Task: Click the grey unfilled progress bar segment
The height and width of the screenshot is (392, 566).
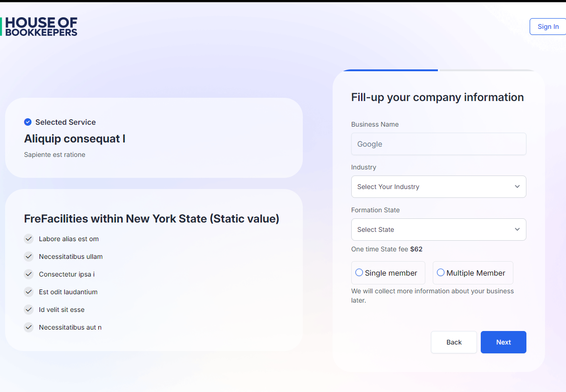Action: point(487,70)
